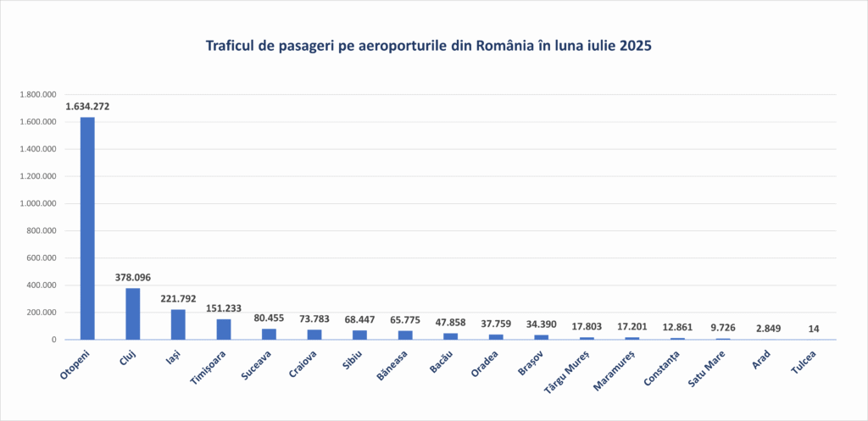Select the 47.858 label above Bacău

(x=451, y=323)
